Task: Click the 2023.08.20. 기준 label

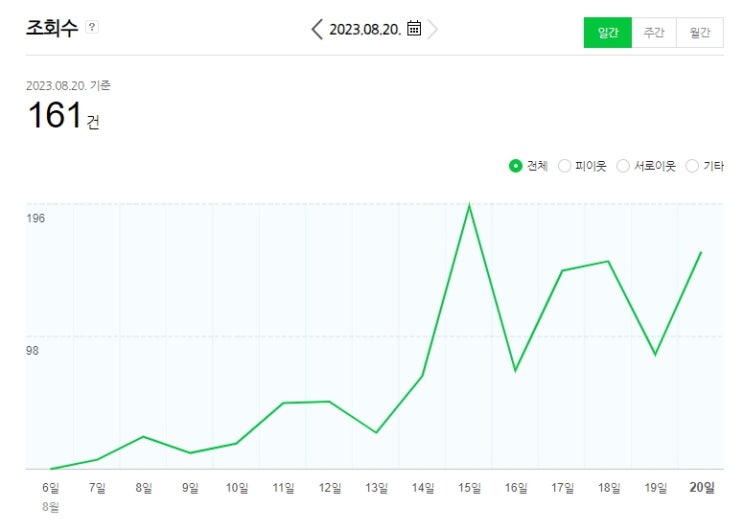Action: [68, 86]
